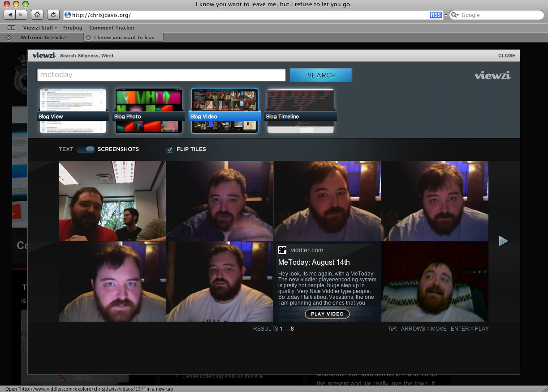Click the 'ARROWS = MOVE' tip text
548x392 pixels.
tap(424, 329)
